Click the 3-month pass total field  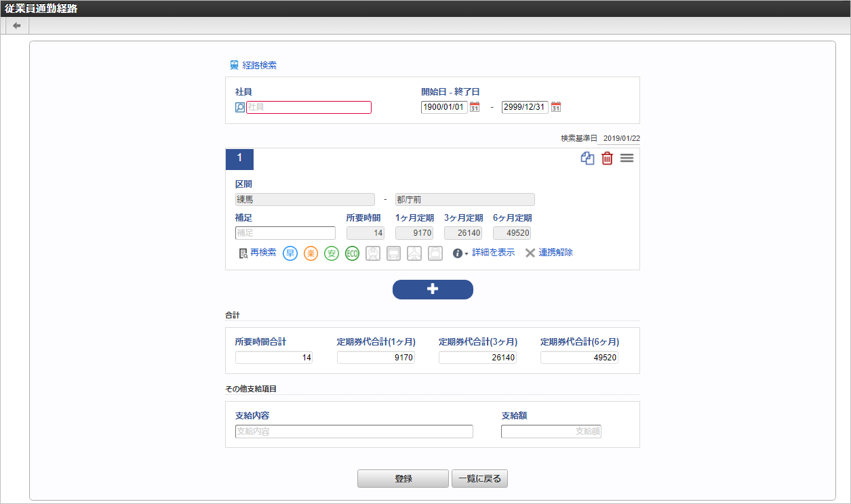click(477, 358)
